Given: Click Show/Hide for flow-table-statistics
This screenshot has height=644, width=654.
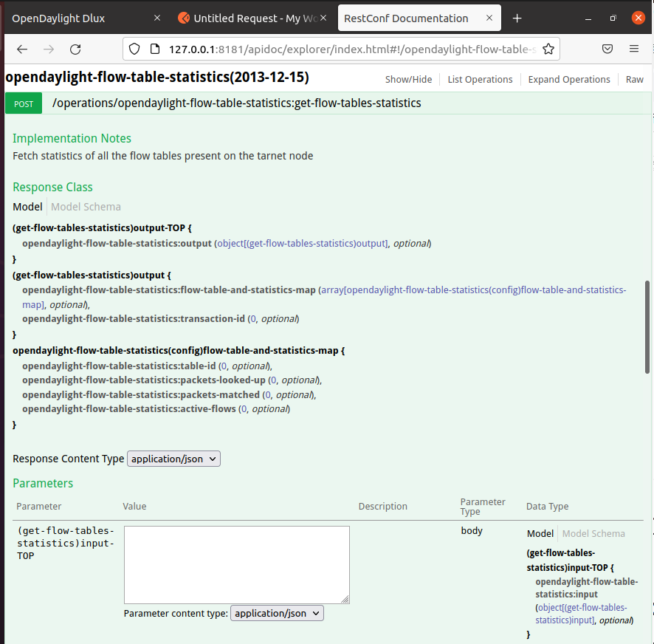Looking at the screenshot, I should [x=408, y=79].
